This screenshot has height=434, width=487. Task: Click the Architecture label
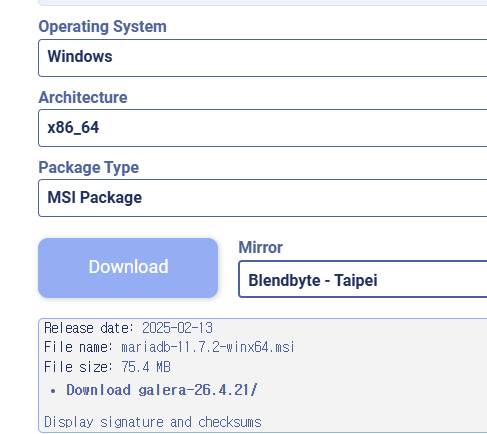tap(83, 97)
